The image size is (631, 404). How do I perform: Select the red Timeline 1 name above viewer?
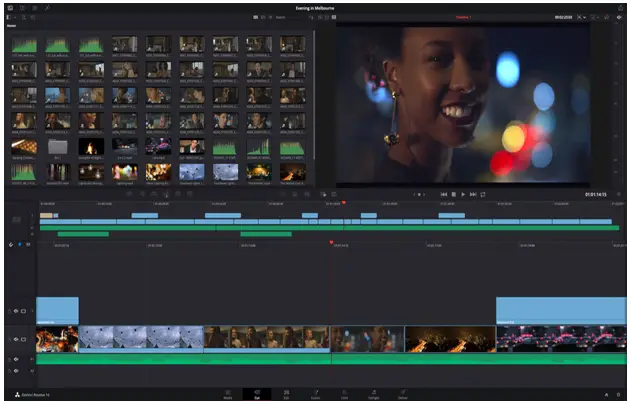click(x=463, y=17)
